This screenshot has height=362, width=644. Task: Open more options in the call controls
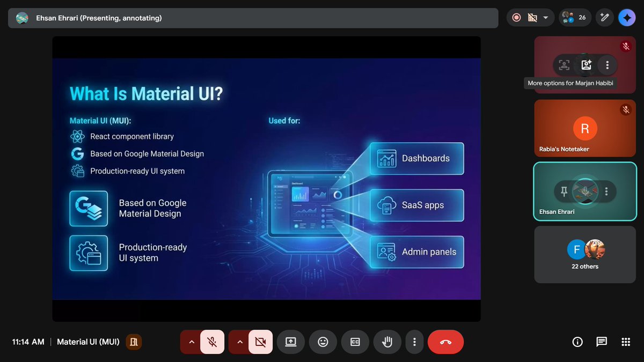pos(414,342)
